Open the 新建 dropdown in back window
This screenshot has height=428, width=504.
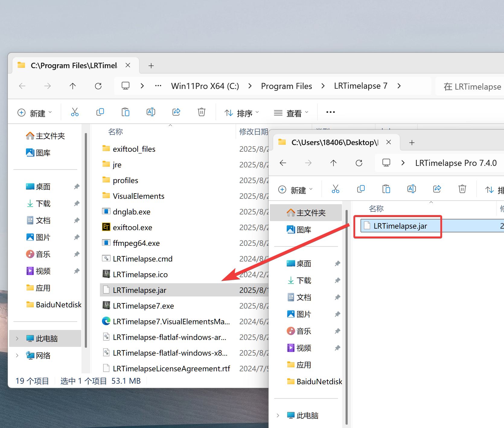click(35, 113)
